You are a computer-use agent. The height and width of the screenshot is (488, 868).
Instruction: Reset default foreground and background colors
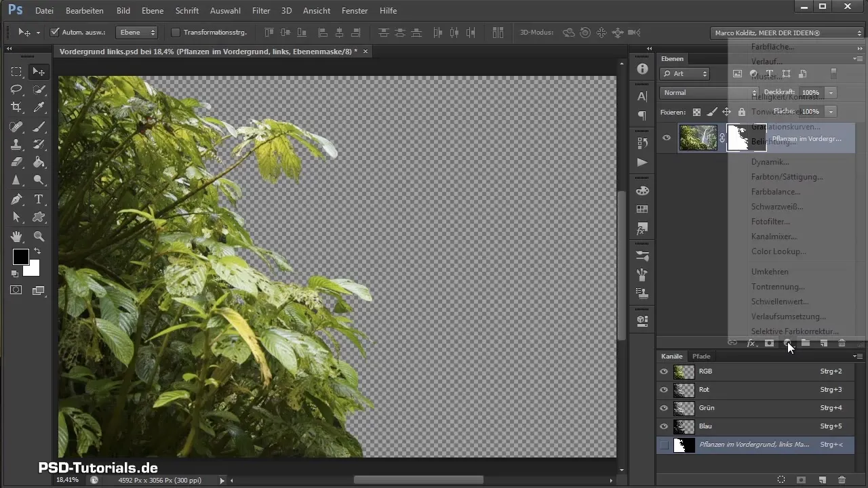(x=15, y=274)
